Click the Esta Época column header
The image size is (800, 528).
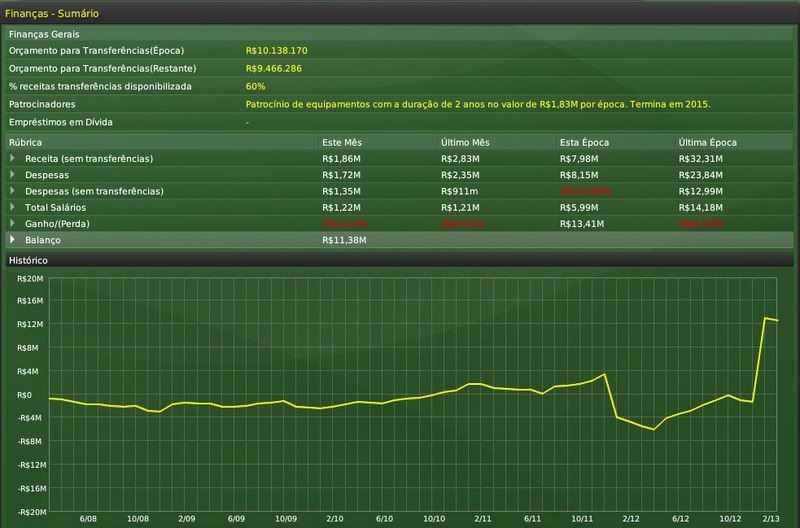[584, 142]
